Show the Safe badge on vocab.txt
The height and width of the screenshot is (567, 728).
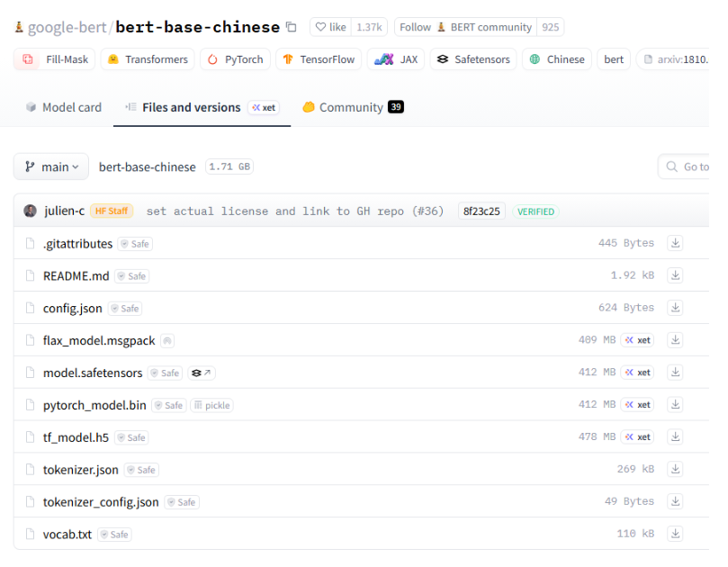114,535
